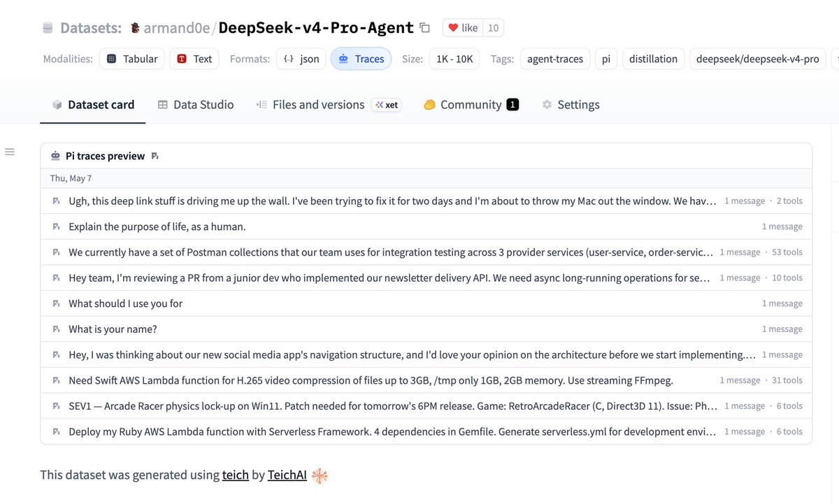839x504 pixels.
Task: Open trace 'What should I use you for'
Action: (x=426, y=303)
